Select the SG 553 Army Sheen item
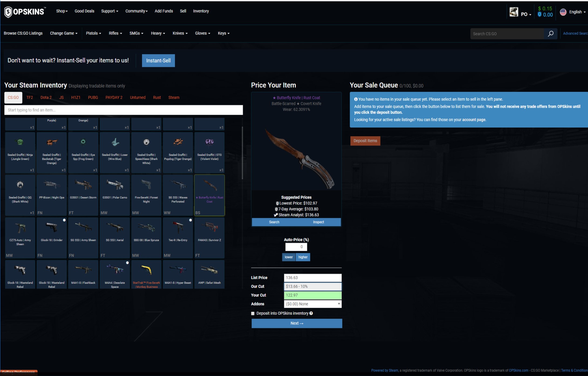Image resolution: width=588 pixels, height=376 pixels. click(x=83, y=238)
